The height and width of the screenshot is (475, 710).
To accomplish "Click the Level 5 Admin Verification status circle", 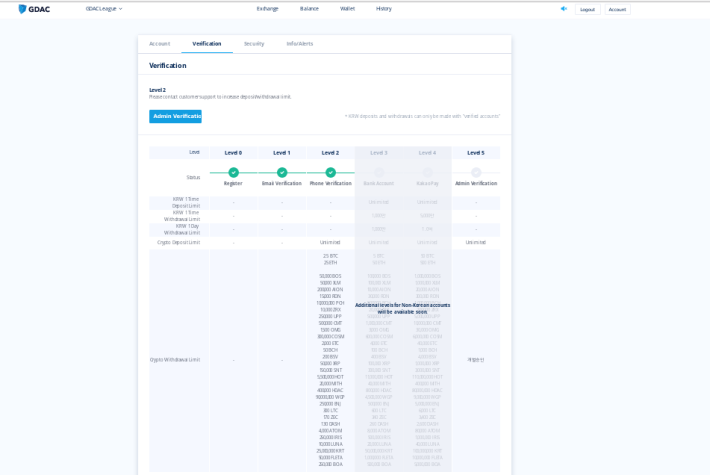I will pyautogui.click(x=476, y=173).
